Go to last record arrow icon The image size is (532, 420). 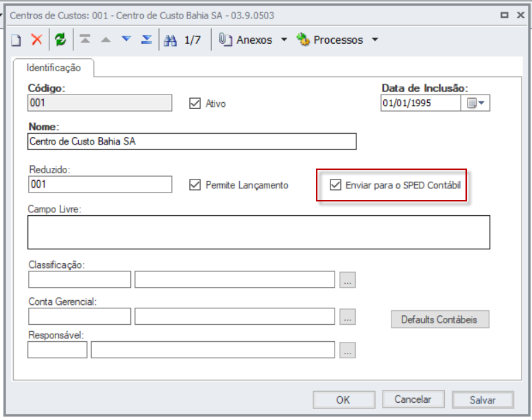click(147, 39)
